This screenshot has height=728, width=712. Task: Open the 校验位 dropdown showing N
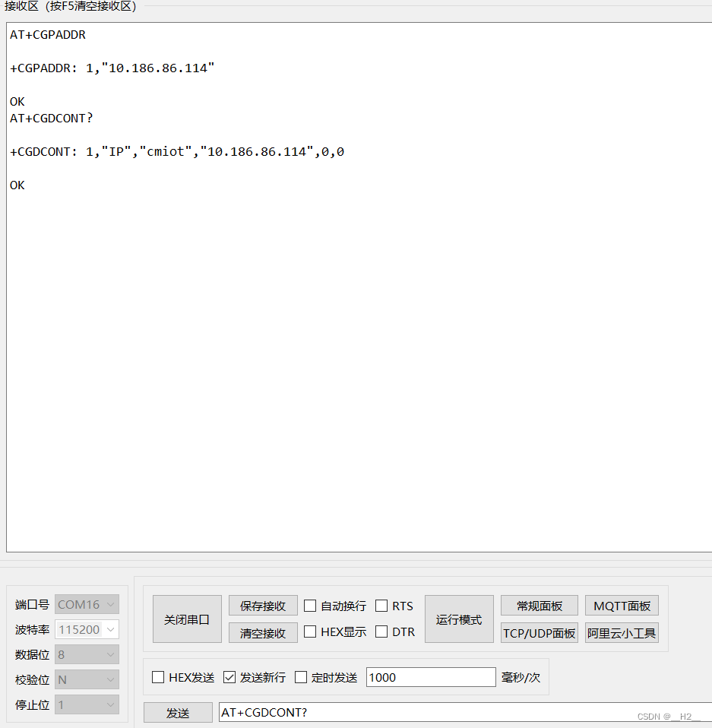coord(87,679)
